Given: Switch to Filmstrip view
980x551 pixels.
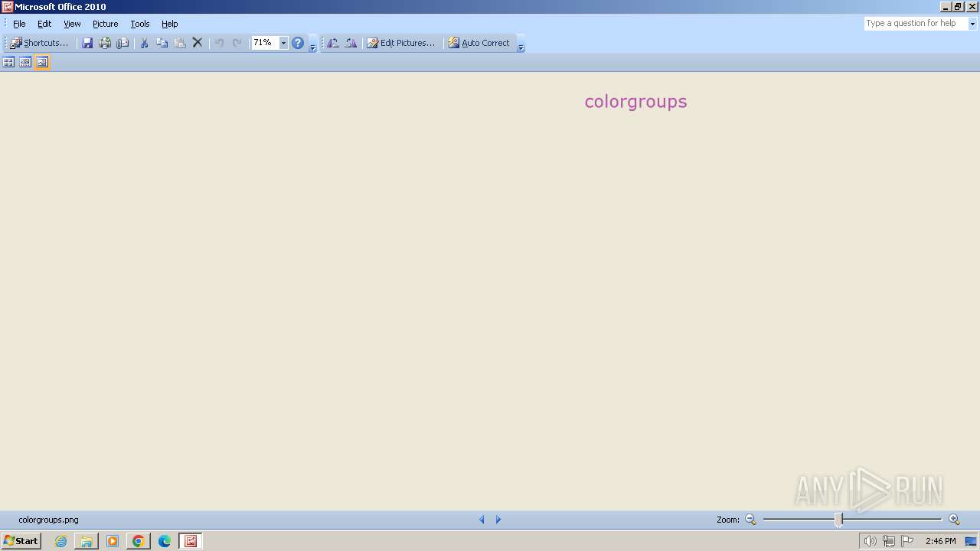Looking at the screenshot, I should tap(25, 62).
